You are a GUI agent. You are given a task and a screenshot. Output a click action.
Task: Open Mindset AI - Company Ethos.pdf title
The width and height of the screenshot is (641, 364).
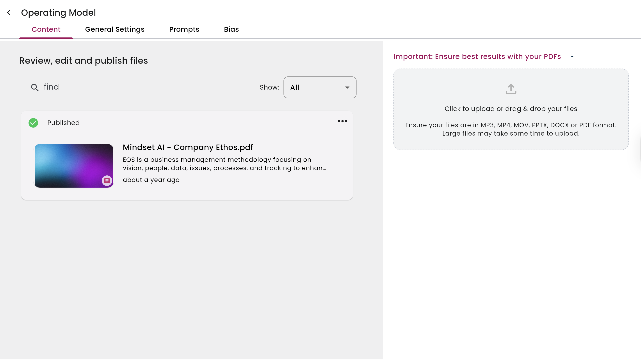[188, 147]
